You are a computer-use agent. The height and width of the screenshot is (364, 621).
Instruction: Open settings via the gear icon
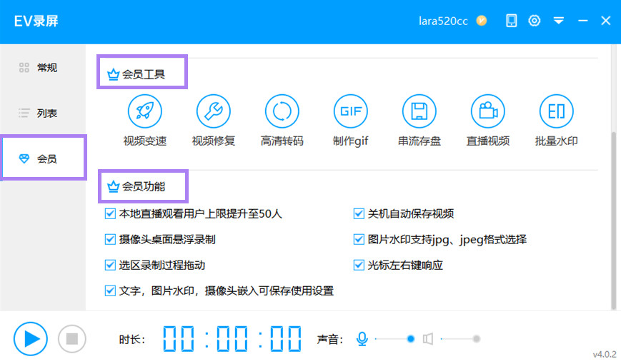(535, 21)
